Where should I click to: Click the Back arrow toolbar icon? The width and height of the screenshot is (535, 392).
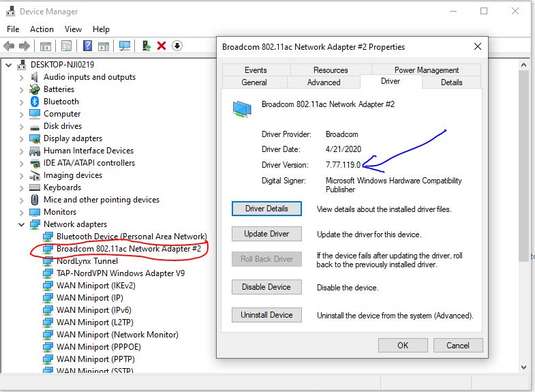[9, 46]
